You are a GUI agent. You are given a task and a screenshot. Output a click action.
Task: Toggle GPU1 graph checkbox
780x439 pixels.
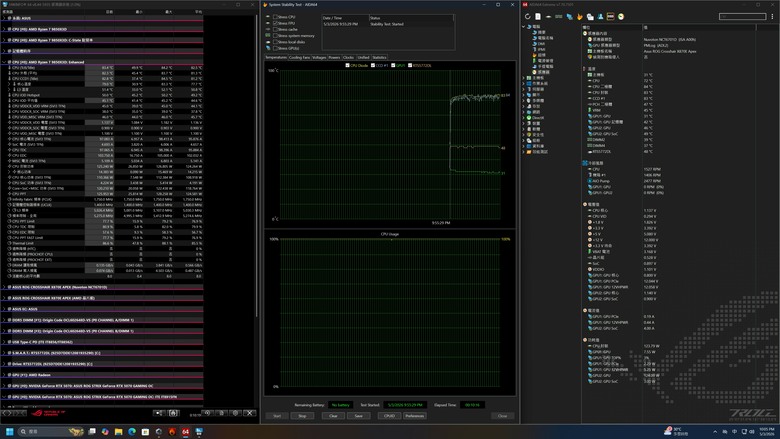[x=393, y=65]
